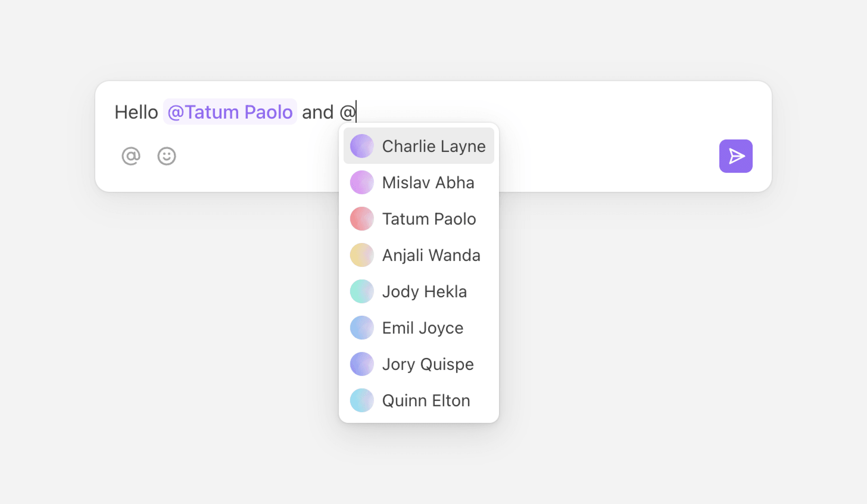Select Jody Hekla suggestion
Image resolution: width=867 pixels, height=504 pixels.
click(x=424, y=291)
